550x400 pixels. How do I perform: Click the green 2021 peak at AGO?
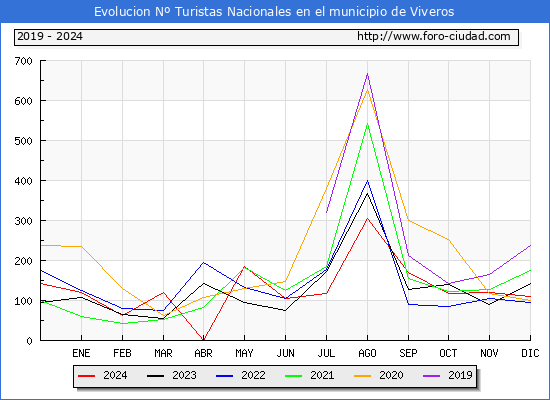click(x=367, y=124)
